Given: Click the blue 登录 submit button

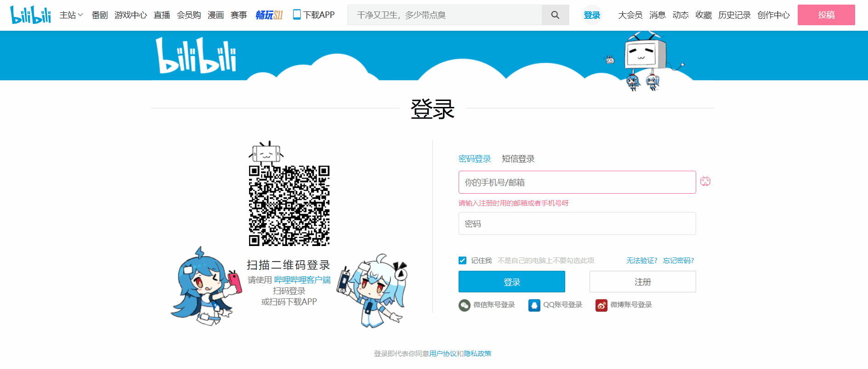Looking at the screenshot, I should [x=512, y=282].
